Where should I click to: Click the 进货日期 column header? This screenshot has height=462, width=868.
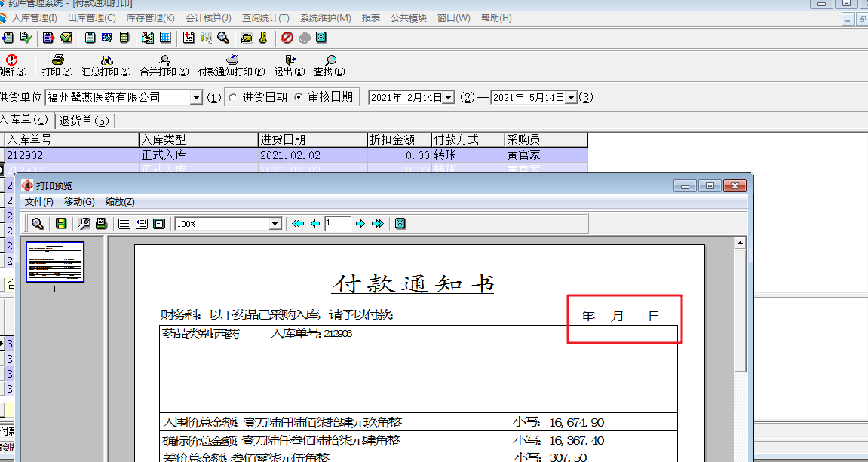312,140
